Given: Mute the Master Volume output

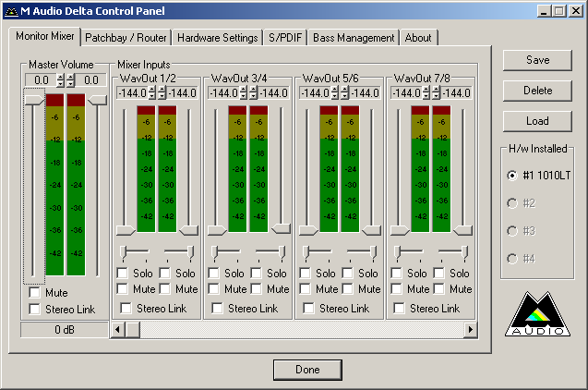Looking at the screenshot, I should point(34,293).
